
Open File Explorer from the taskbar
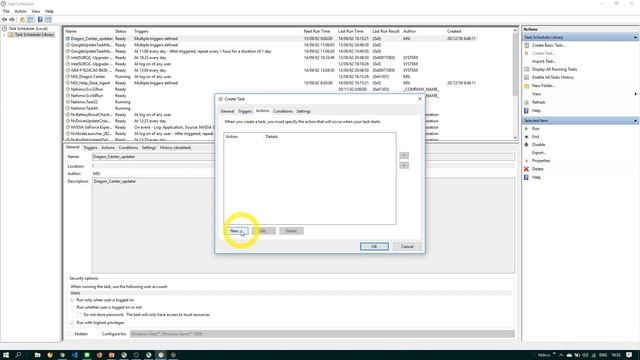[x=38, y=355]
